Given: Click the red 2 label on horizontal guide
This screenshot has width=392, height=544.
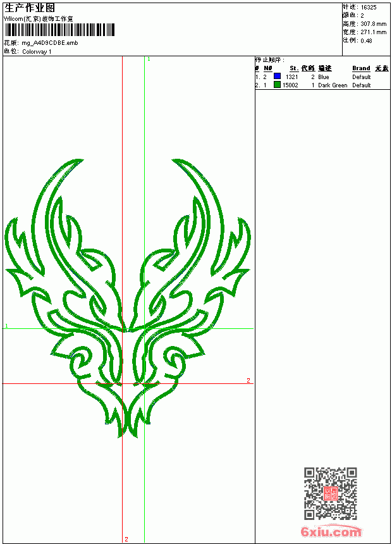Looking at the screenshot, I should [248, 381].
